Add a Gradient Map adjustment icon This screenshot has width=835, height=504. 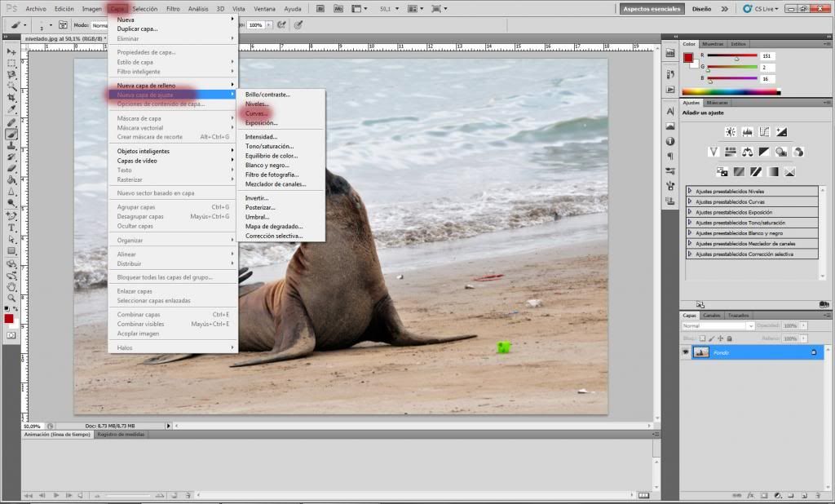pyautogui.click(x=773, y=171)
